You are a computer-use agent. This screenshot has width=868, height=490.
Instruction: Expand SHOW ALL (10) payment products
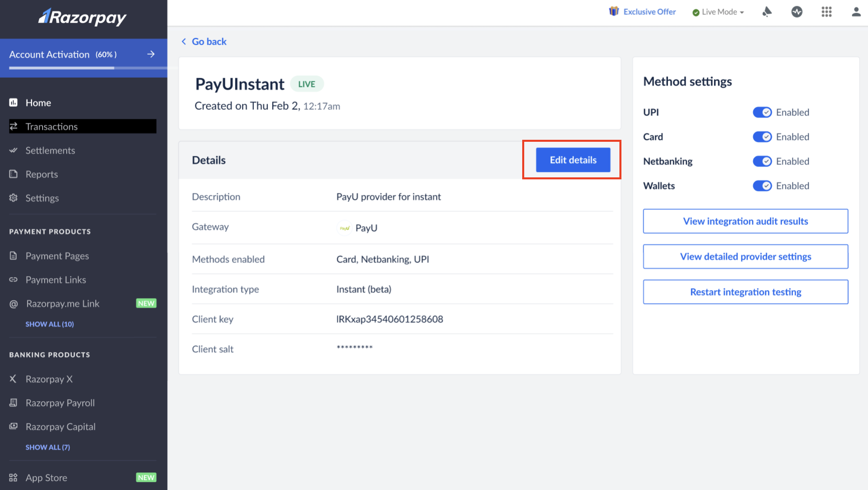pos(50,324)
